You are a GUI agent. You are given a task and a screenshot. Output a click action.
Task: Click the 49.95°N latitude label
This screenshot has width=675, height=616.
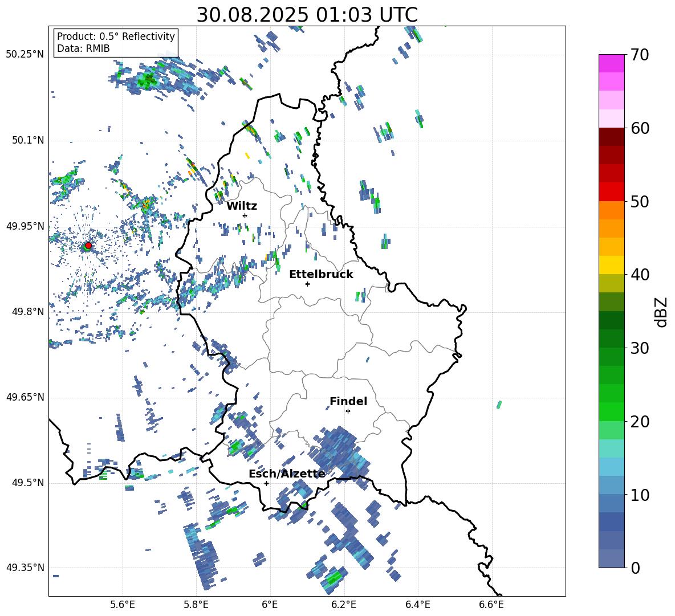(25, 226)
